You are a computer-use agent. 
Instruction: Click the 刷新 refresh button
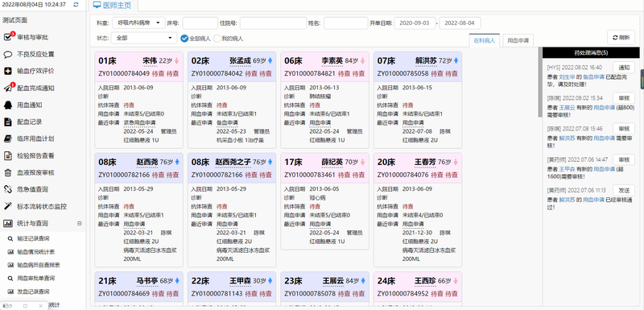[621, 37]
